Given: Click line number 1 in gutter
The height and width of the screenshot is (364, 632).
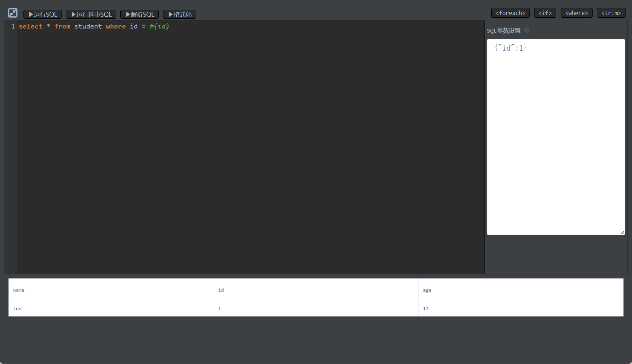Looking at the screenshot, I should tap(13, 26).
